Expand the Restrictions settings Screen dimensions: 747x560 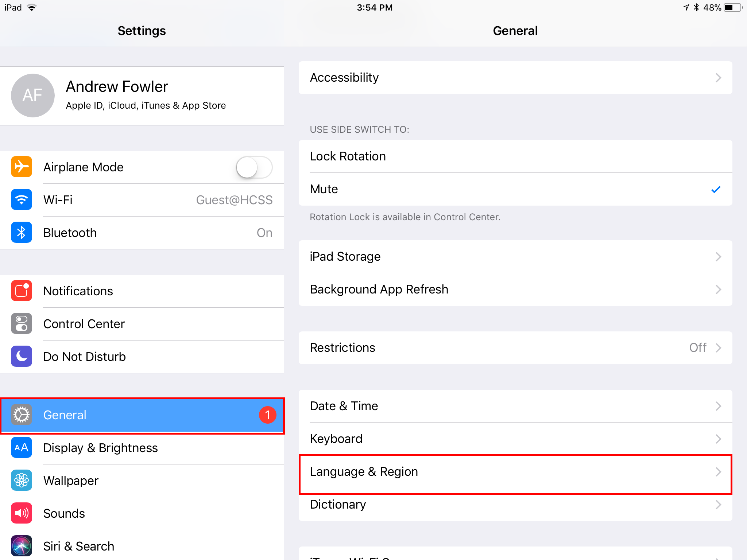(515, 347)
